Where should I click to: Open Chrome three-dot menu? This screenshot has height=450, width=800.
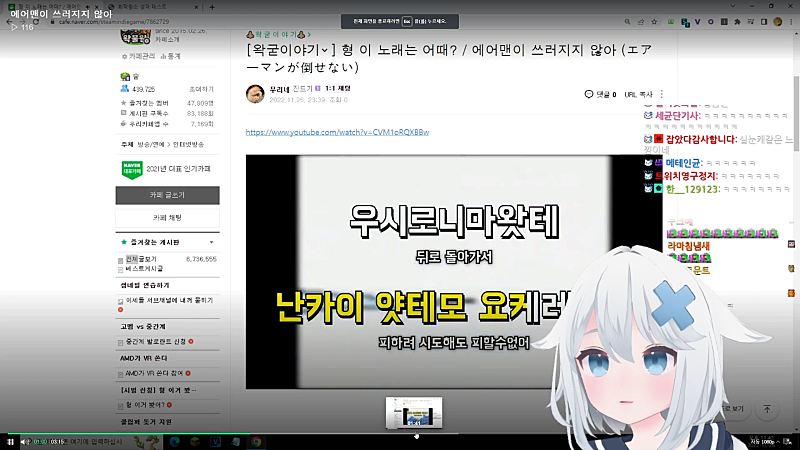click(791, 22)
